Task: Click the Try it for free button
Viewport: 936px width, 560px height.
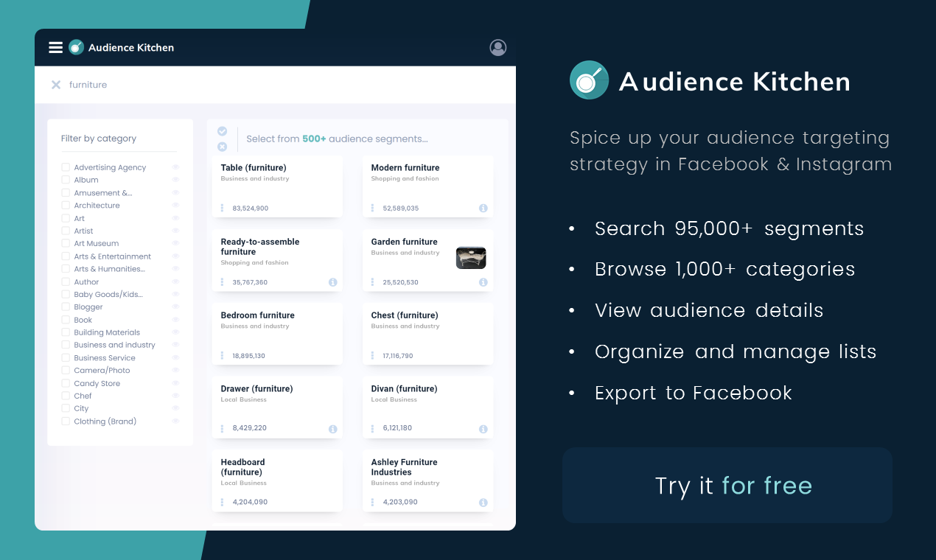Action: 727,486
